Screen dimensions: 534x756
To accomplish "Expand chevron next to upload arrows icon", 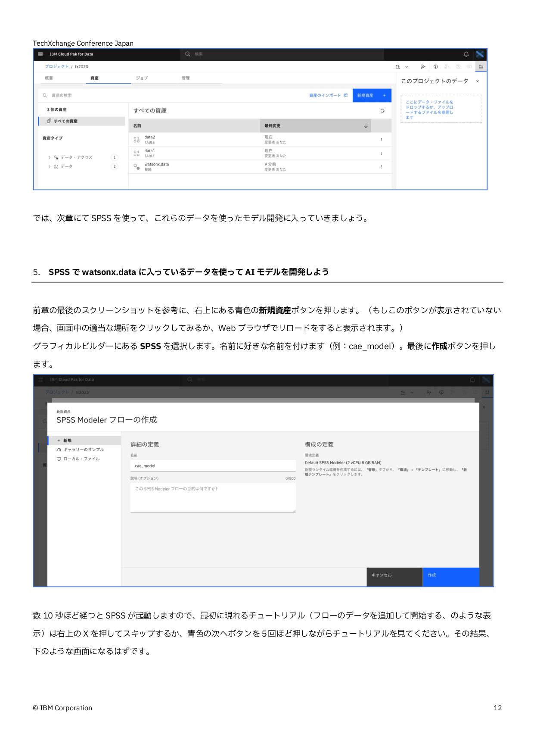I will click(x=407, y=67).
